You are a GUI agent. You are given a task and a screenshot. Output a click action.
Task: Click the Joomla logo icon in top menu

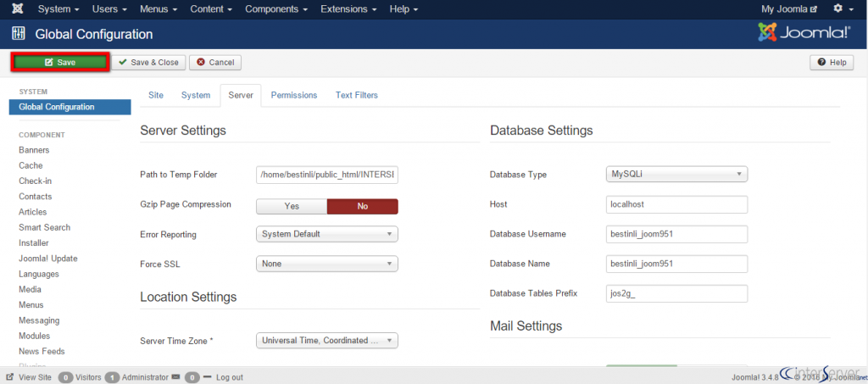18,8
